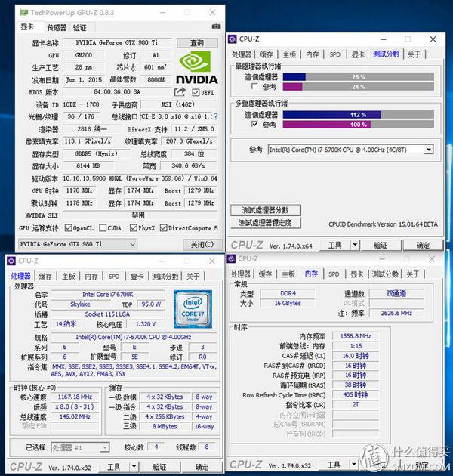Click 验证 button in processor window

click(159, 467)
